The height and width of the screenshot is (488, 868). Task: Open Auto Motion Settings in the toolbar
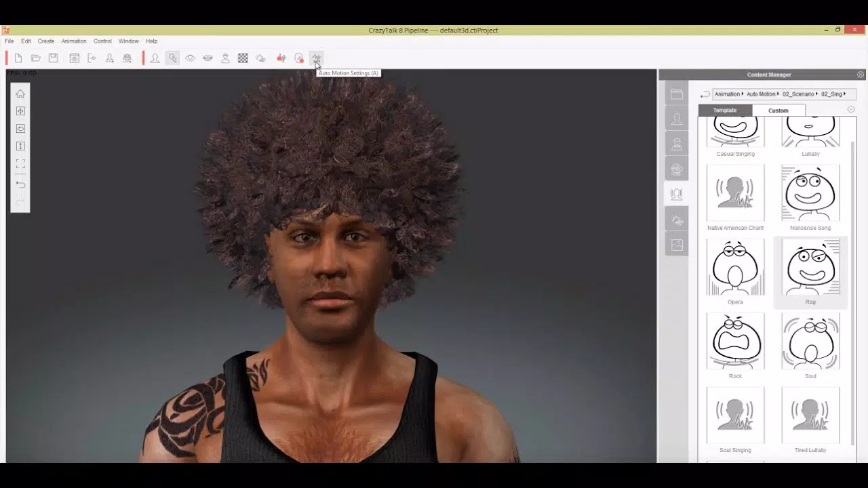[x=316, y=58]
